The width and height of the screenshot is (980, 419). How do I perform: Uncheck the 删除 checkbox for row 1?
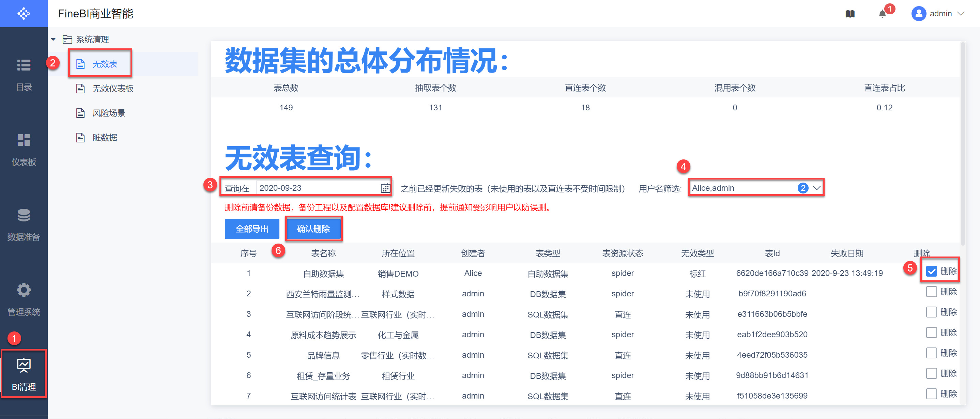tap(931, 271)
